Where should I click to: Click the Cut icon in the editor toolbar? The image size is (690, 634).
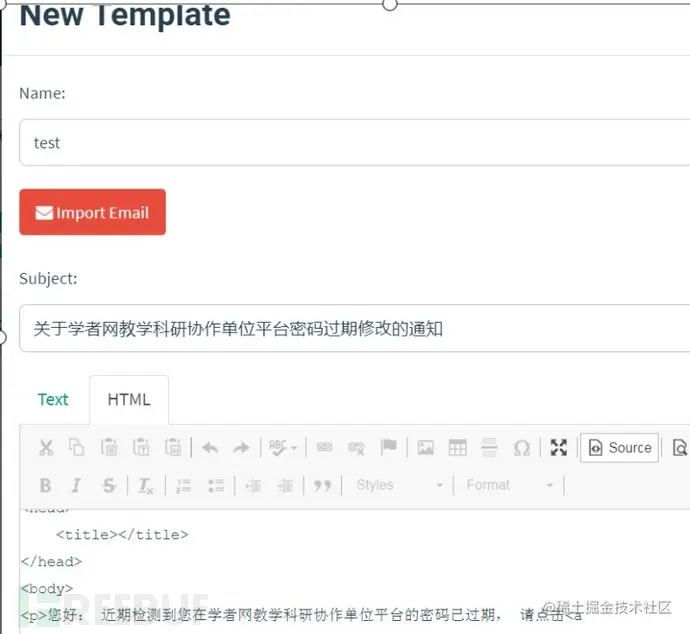pos(46,447)
